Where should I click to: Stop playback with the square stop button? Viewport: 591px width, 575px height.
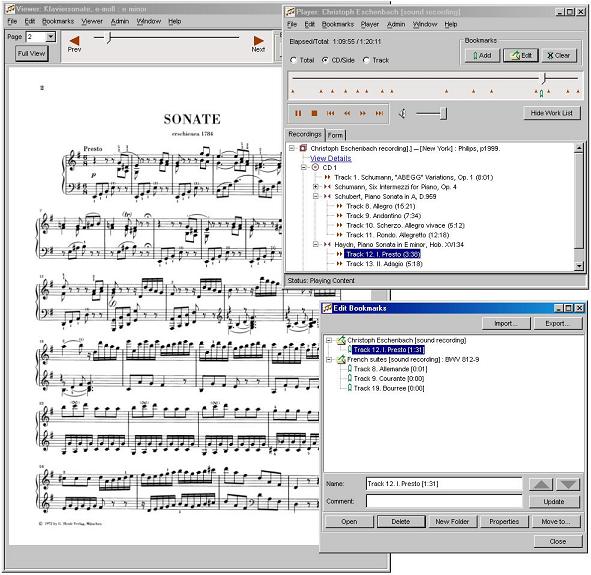click(x=314, y=113)
